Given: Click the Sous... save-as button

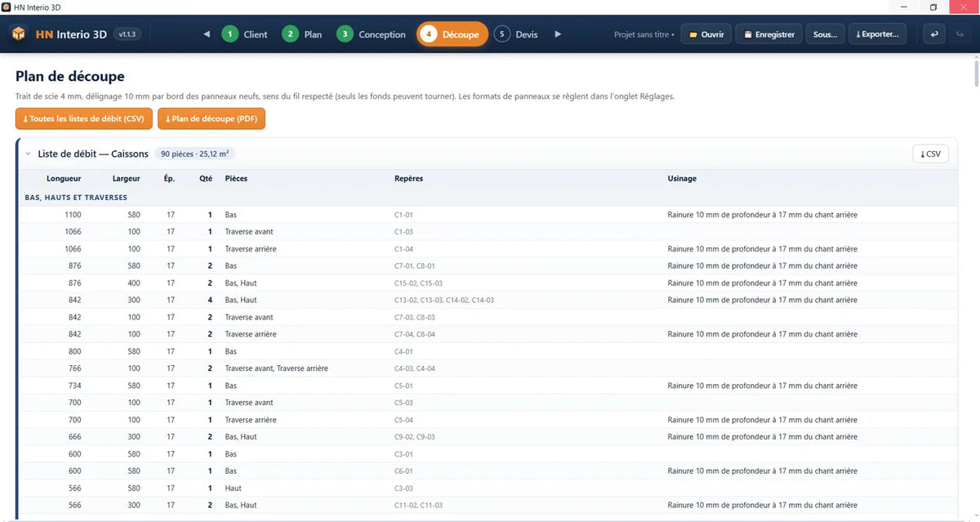Looking at the screenshot, I should [x=826, y=34].
